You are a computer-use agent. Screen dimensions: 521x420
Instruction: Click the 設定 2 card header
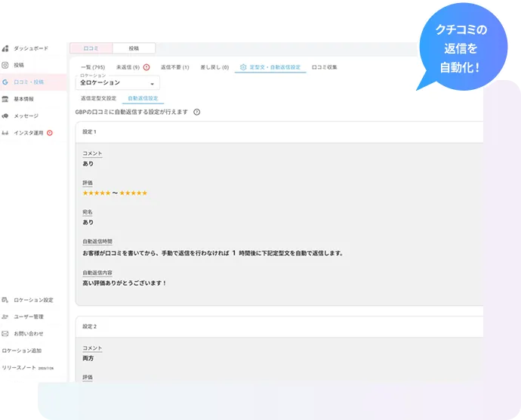point(279,326)
